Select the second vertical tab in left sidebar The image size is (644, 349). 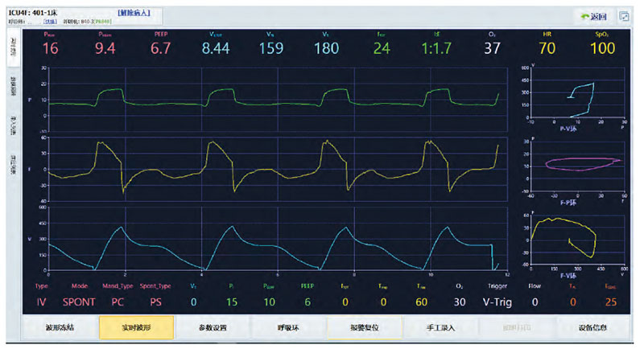coord(14,86)
